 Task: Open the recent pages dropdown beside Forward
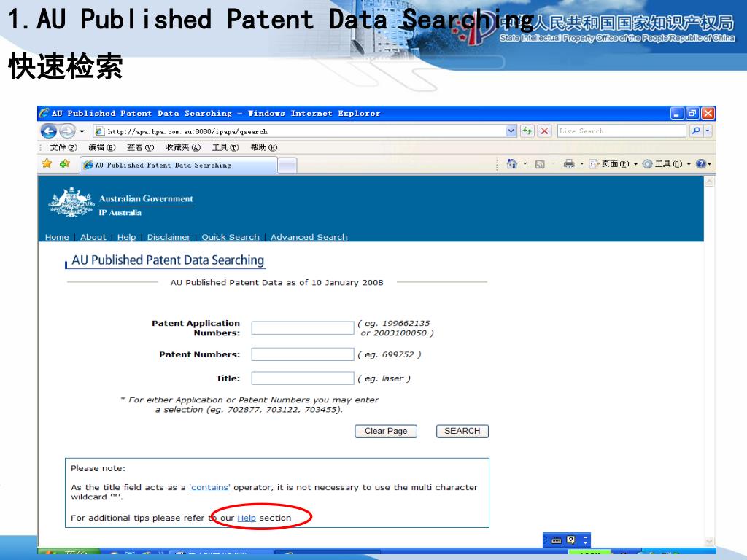82,131
